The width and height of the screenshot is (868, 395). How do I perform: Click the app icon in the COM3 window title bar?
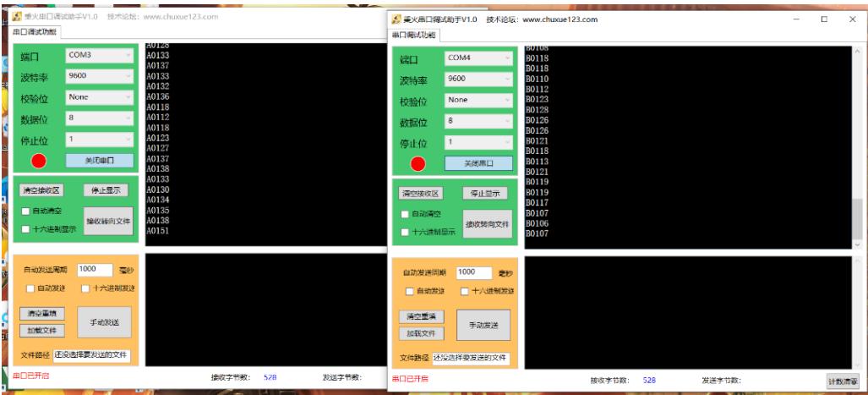pyautogui.click(x=16, y=17)
